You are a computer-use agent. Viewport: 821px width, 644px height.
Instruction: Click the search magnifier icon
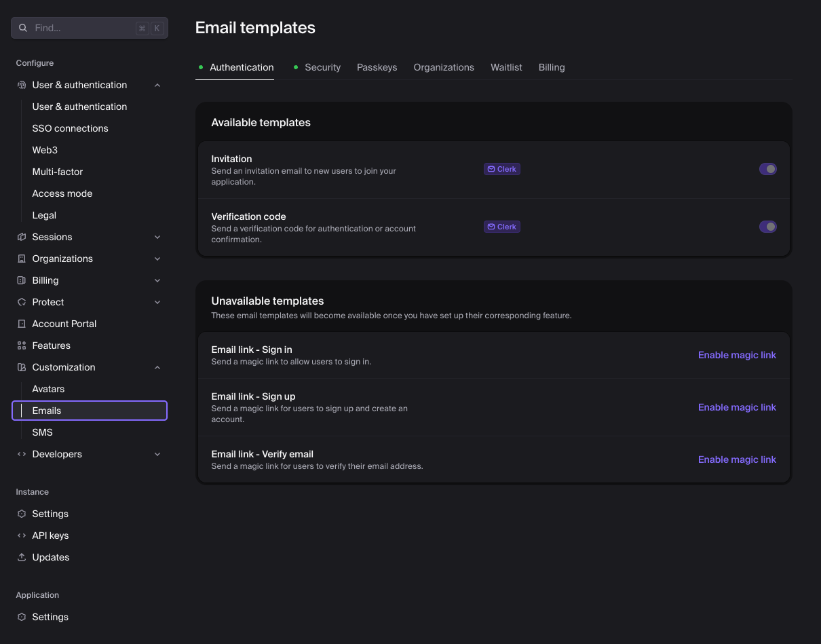pos(23,28)
